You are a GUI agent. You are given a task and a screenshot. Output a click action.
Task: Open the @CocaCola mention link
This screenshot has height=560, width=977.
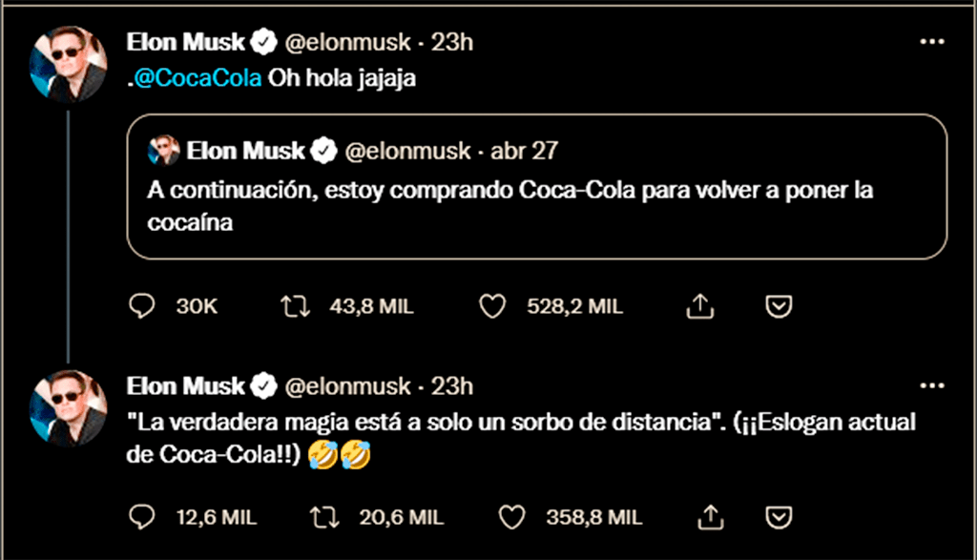tap(197, 80)
